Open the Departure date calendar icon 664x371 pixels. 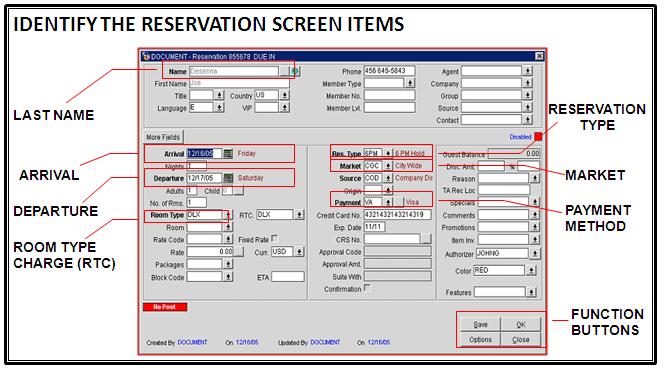point(228,178)
